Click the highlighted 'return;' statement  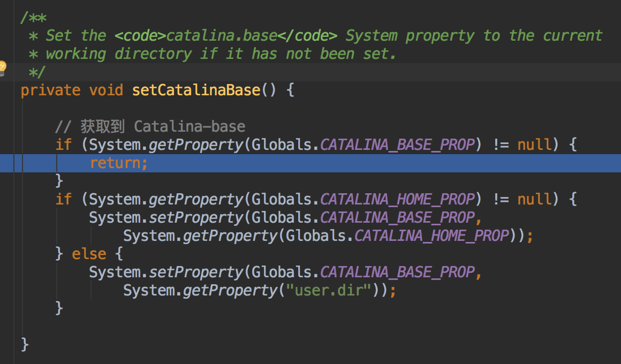coord(119,163)
